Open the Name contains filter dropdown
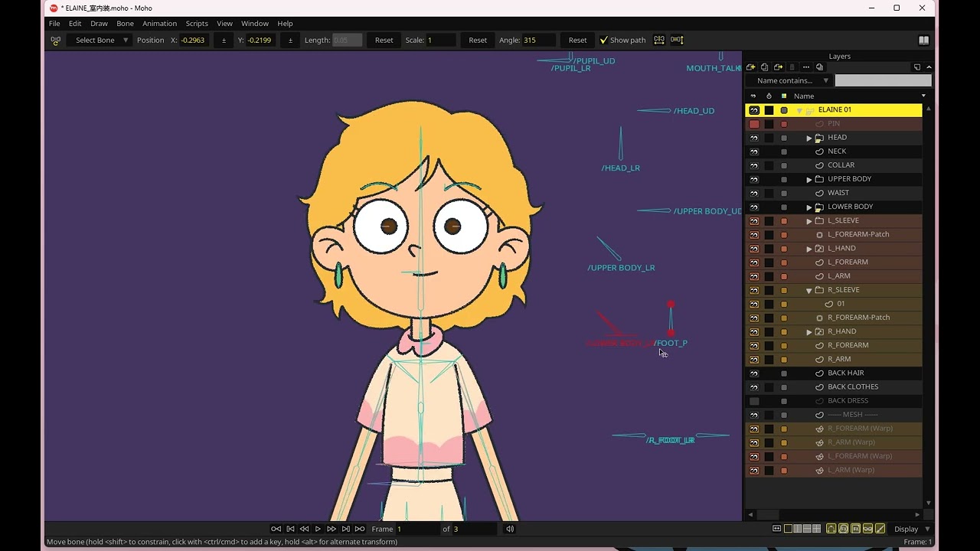This screenshot has height=551, width=980. click(x=789, y=80)
